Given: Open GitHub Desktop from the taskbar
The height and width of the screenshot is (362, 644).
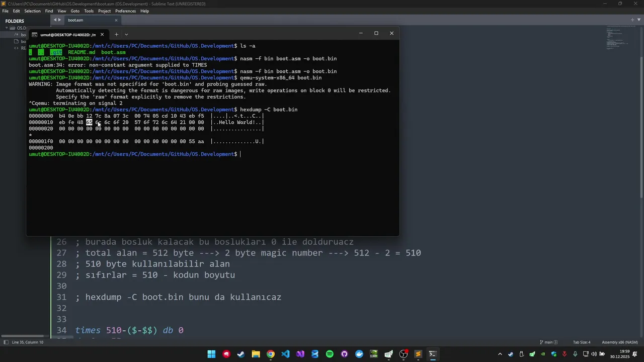Looking at the screenshot, I should pyautogui.click(x=345, y=354).
